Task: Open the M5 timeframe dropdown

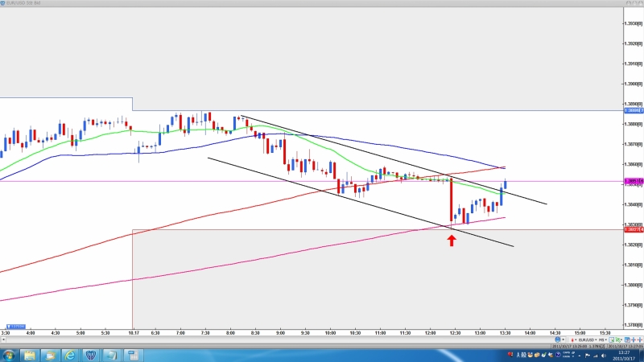Action: point(603,339)
